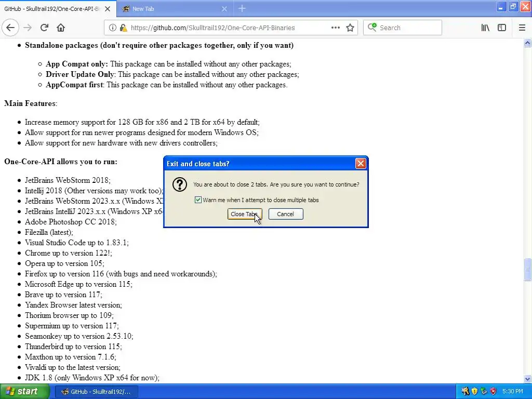Click 'Opera up to version 105' text
The height and width of the screenshot is (399, 532).
(64, 263)
